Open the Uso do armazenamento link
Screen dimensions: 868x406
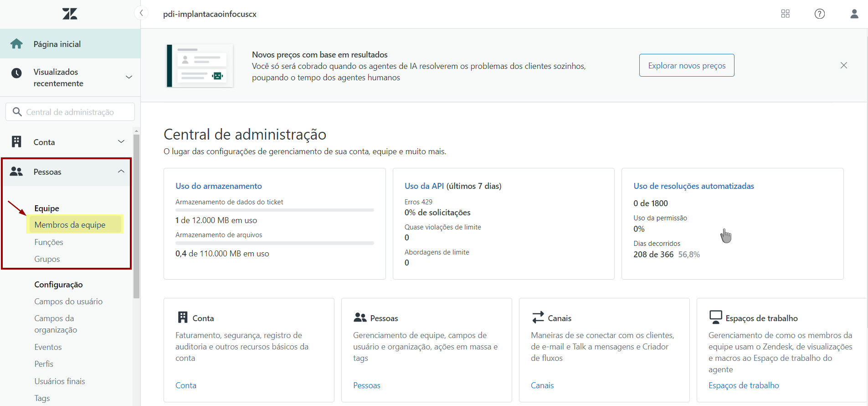[219, 186]
